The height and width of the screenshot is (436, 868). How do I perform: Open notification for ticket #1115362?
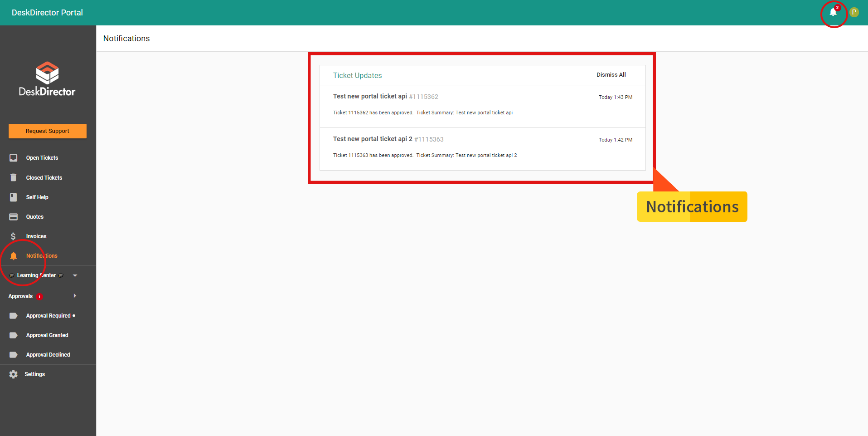click(x=483, y=106)
